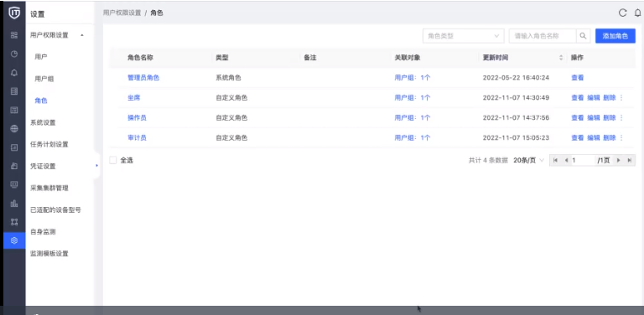644x315 pixels.
Task: Click 删除 for the 审计员 row
Action: point(610,137)
